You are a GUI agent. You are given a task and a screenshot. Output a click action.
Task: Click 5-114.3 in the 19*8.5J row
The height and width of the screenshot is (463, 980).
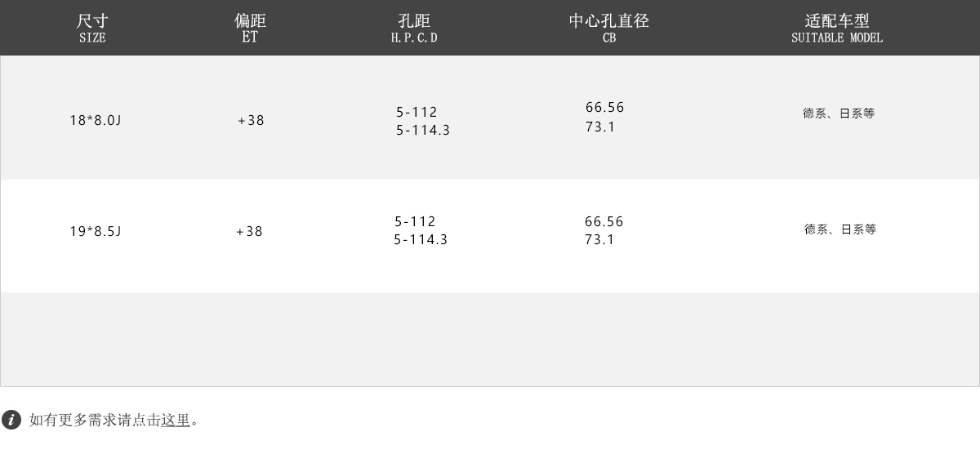point(421,240)
